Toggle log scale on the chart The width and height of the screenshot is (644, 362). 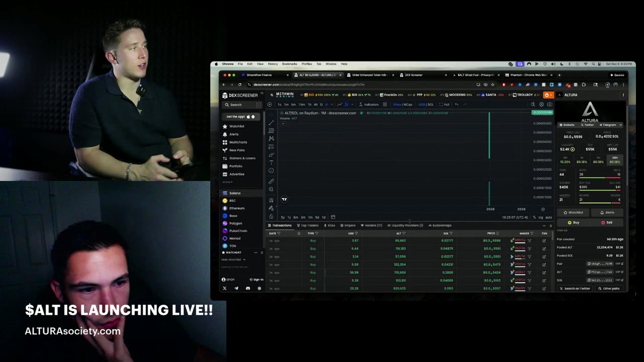click(541, 217)
